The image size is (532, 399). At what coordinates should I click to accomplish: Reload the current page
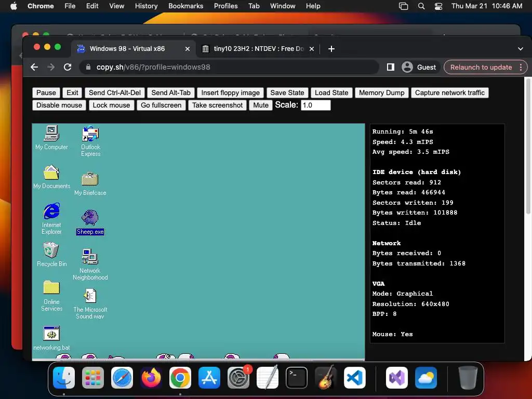coord(68,67)
